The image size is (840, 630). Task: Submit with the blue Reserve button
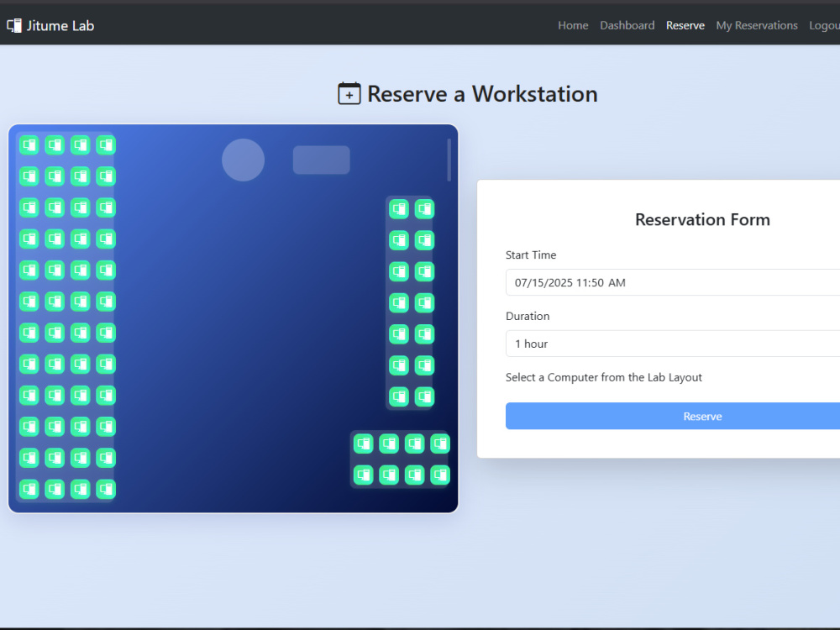673,416
